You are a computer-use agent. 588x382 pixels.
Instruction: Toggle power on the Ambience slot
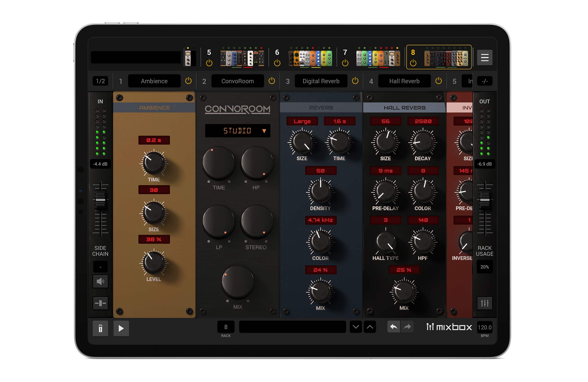coord(188,81)
